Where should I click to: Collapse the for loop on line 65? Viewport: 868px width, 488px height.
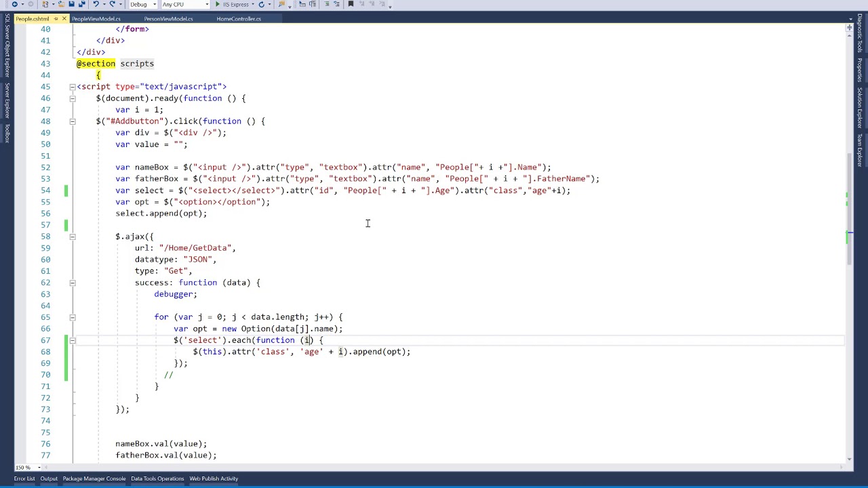(x=72, y=317)
